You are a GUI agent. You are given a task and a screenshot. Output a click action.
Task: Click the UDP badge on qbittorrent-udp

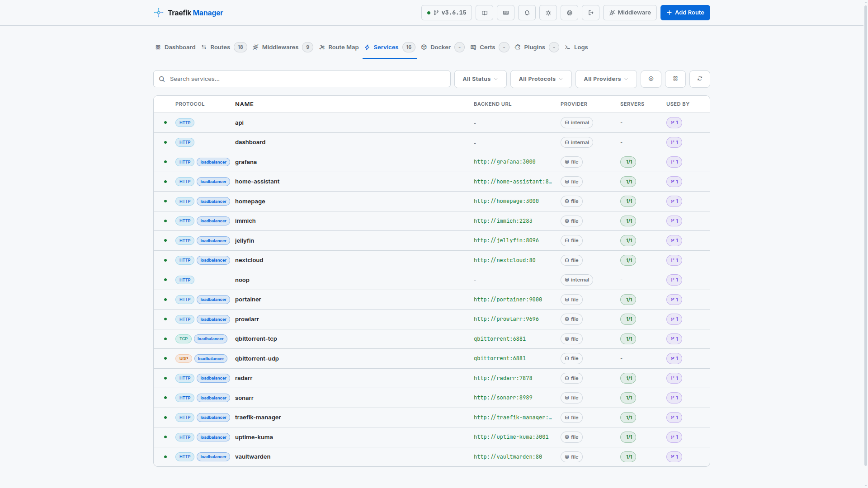pos(184,359)
